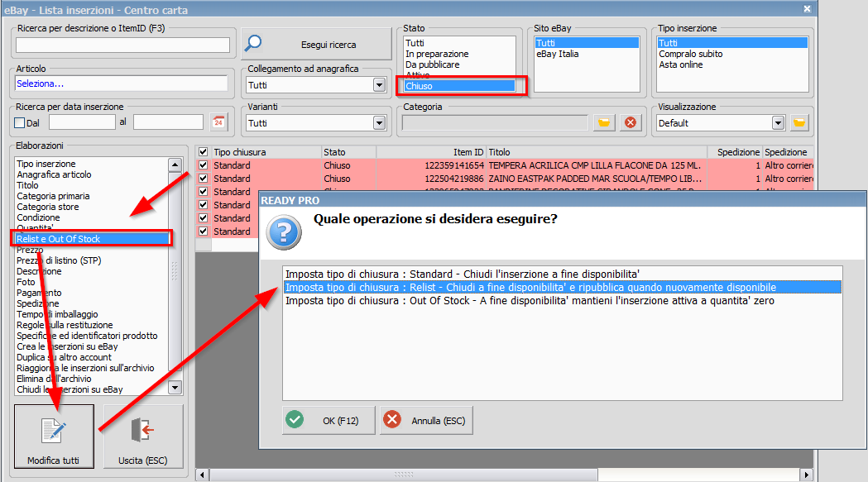Choose Standard closing type option
Screen dimensions: 868x482
pos(563,274)
